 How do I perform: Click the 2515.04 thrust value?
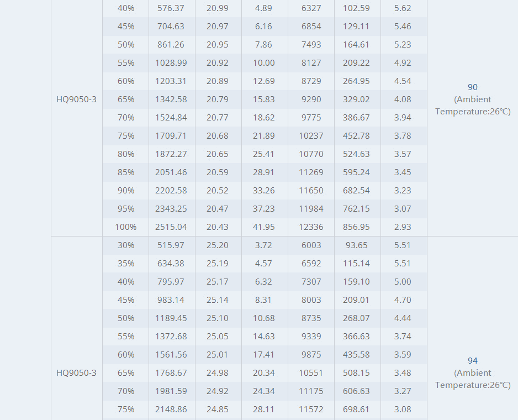(x=171, y=227)
